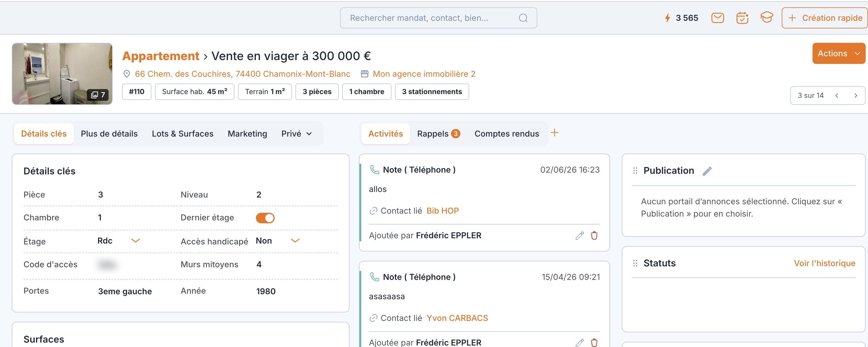Delete the 02/06/26 phone note

click(x=595, y=236)
